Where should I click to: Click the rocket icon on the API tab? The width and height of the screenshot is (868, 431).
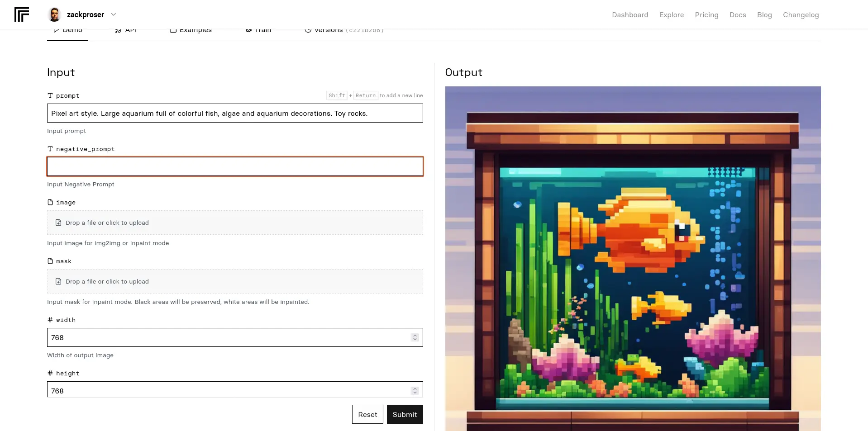118,31
